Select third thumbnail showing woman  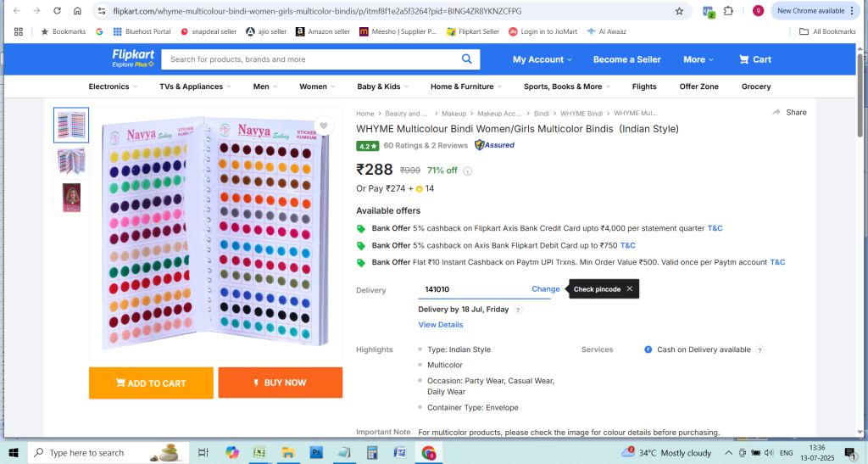tap(71, 198)
